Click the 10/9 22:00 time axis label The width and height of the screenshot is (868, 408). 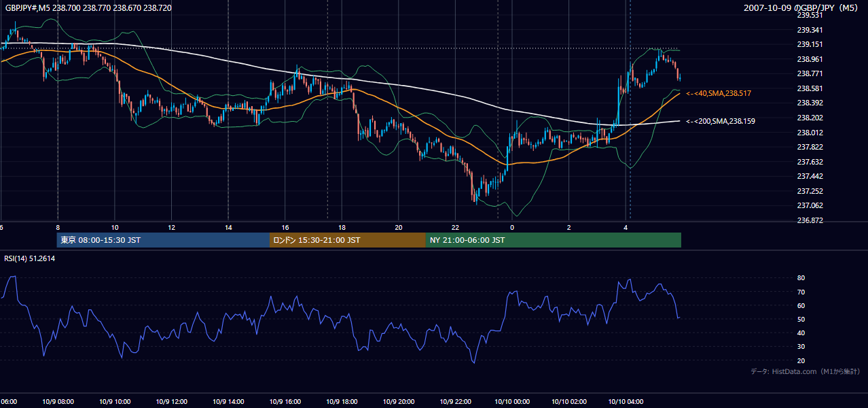[454, 402]
